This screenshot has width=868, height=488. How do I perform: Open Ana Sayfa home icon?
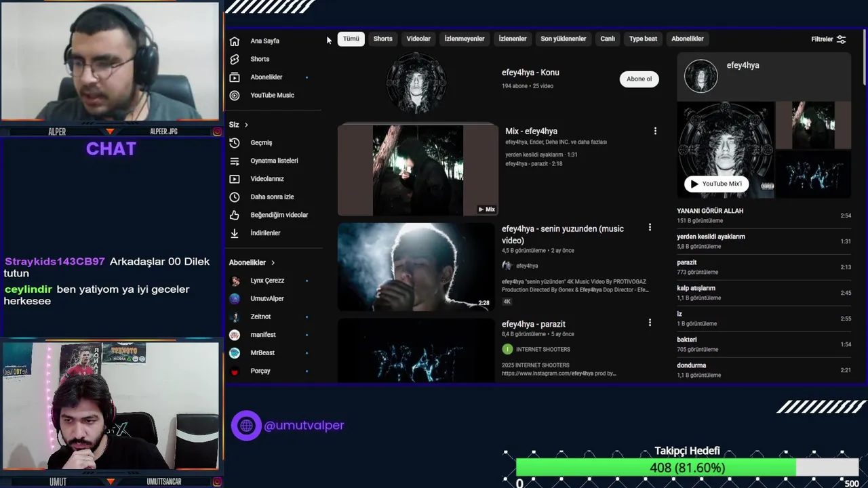tap(234, 41)
